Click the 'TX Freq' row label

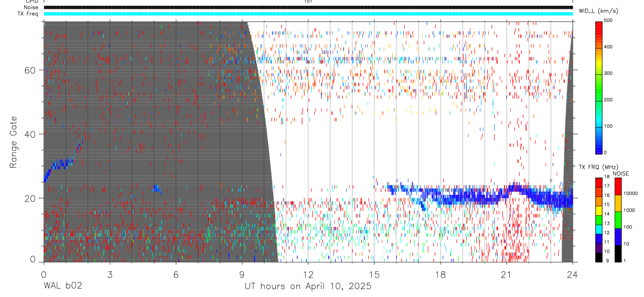click(28, 14)
